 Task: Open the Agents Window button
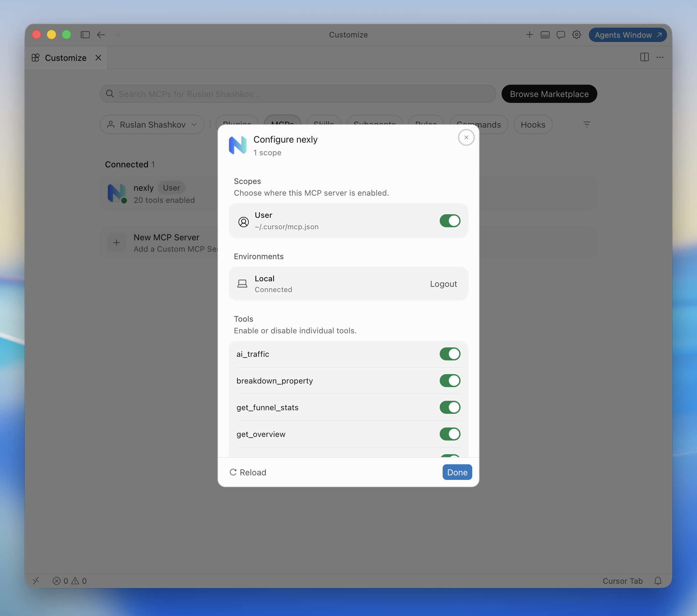627,35
